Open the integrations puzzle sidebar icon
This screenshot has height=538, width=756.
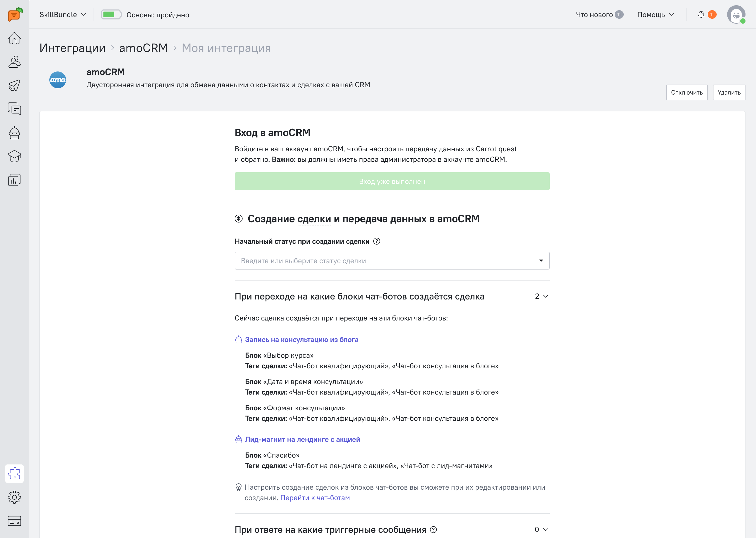tap(14, 473)
